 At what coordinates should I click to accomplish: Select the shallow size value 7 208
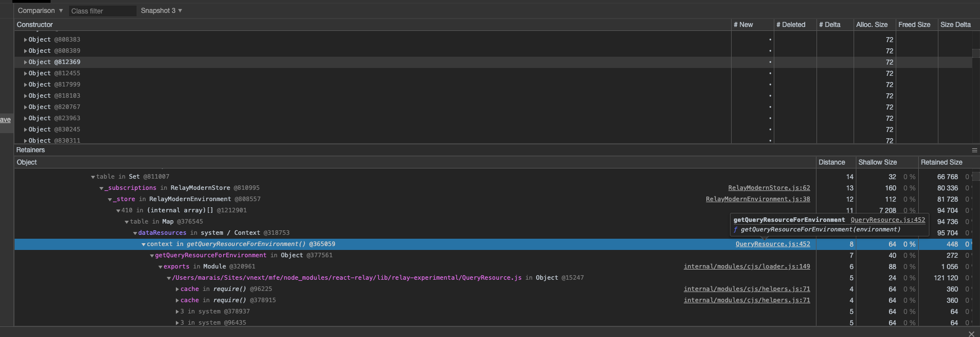(x=888, y=211)
